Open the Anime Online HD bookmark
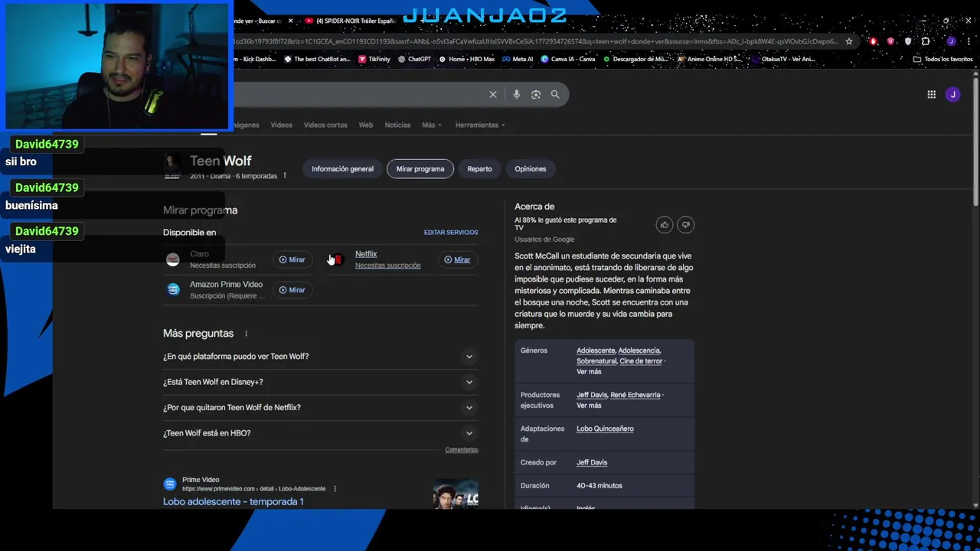The image size is (980, 551). click(x=710, y=59)
